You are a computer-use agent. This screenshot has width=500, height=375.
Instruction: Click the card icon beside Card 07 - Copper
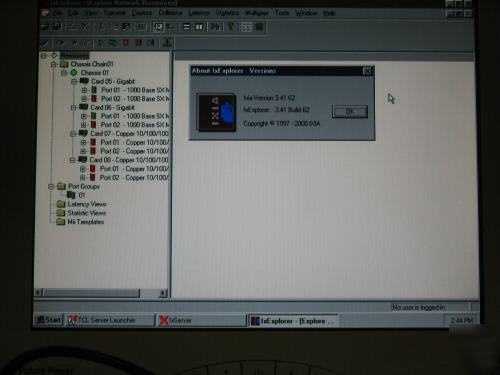83,133
